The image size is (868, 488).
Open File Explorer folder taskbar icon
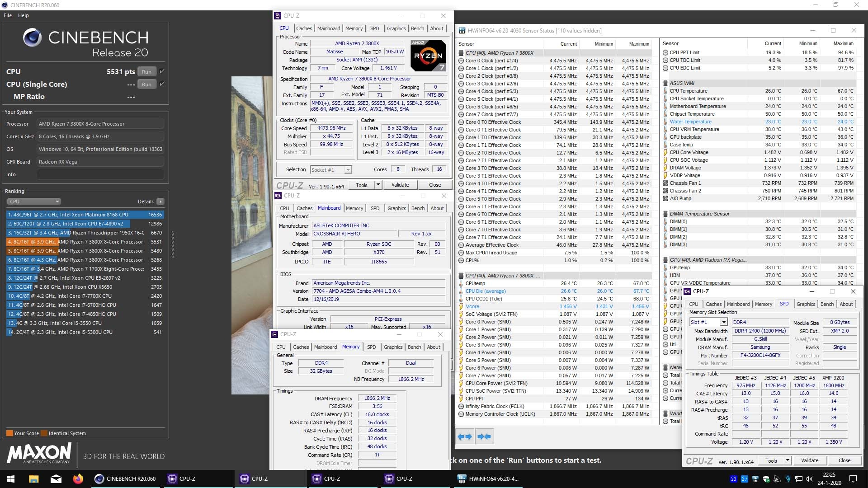[x=33, y=479]
